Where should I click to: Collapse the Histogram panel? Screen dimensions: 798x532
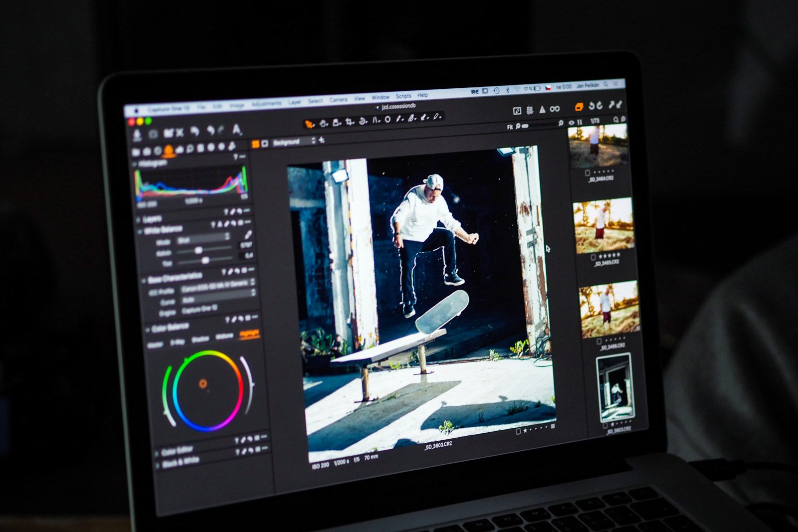tap(135, 164)
